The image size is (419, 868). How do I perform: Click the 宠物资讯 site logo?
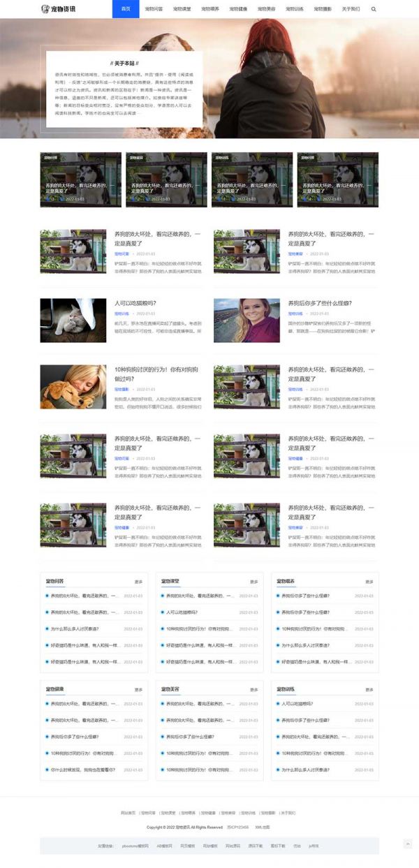pos(59,9)
